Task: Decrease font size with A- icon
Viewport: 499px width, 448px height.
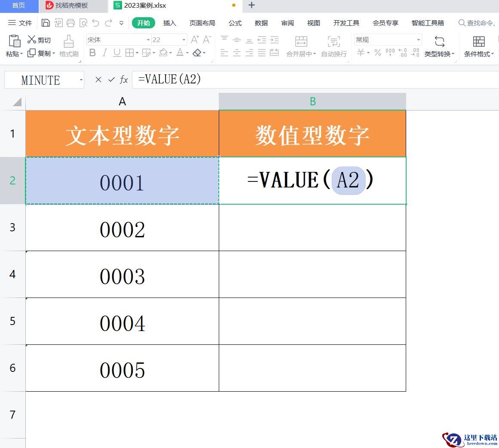Action: point(207,40)
